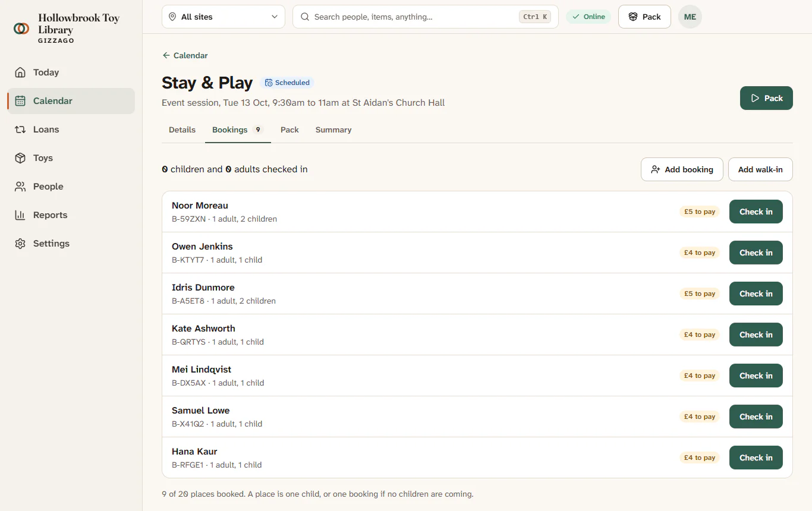The image size is (812, 511).
Task: Select the Bookings tab
Action: (238, 130)
